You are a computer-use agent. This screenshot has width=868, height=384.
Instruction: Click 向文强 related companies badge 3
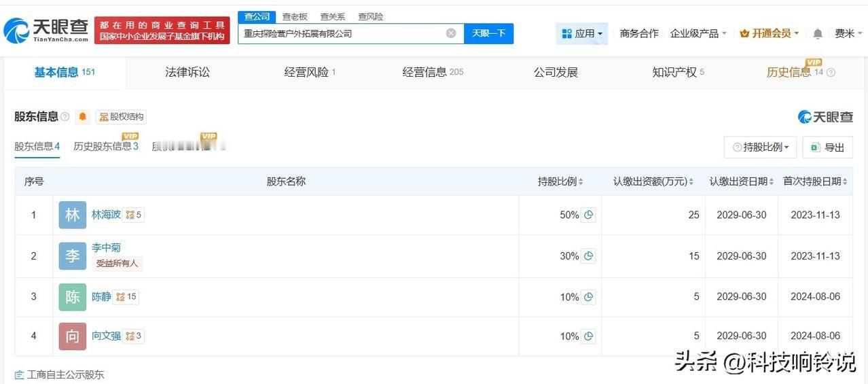click(x=133, y=336)
